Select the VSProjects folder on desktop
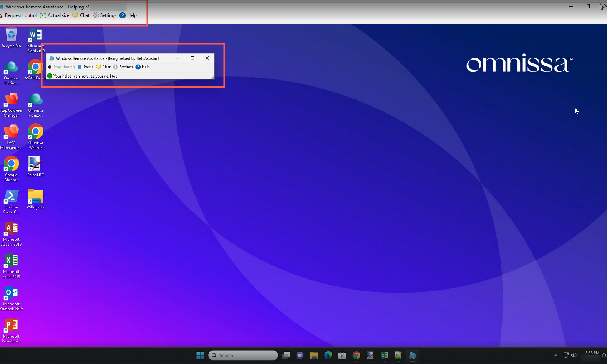Screen dimensions: 607x364 (x=35, y=199)
